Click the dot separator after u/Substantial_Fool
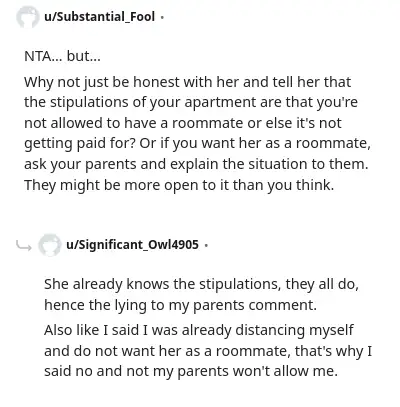Screen dimensions: 400x407 (162, 17)
